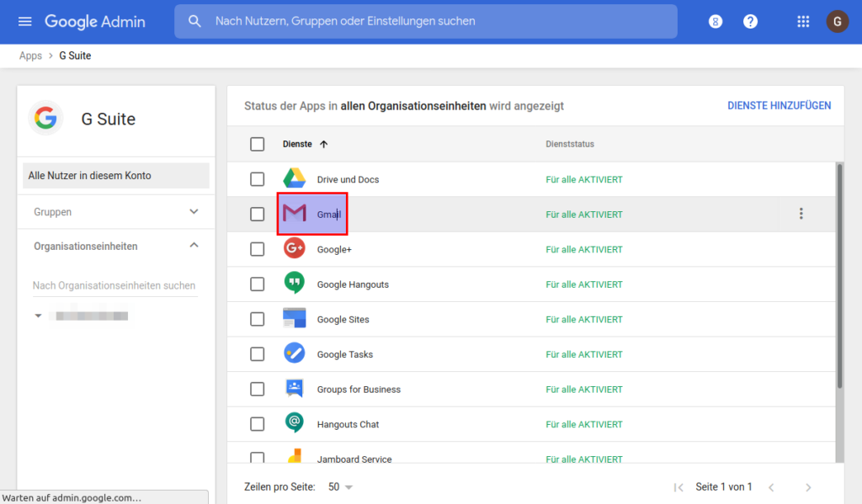This screenshot has height=504, width=862.
Task: Click the search magnifier icon
Action: (x=194, y=21)
